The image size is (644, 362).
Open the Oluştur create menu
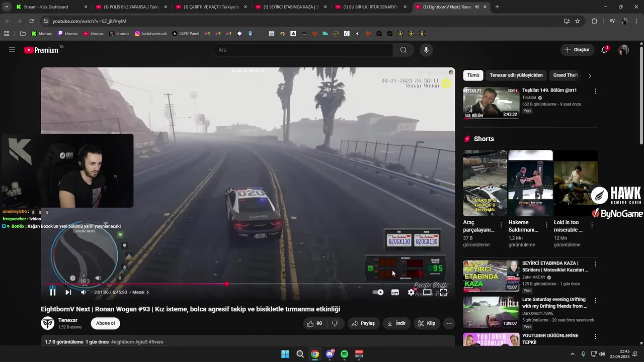point(577,50)
